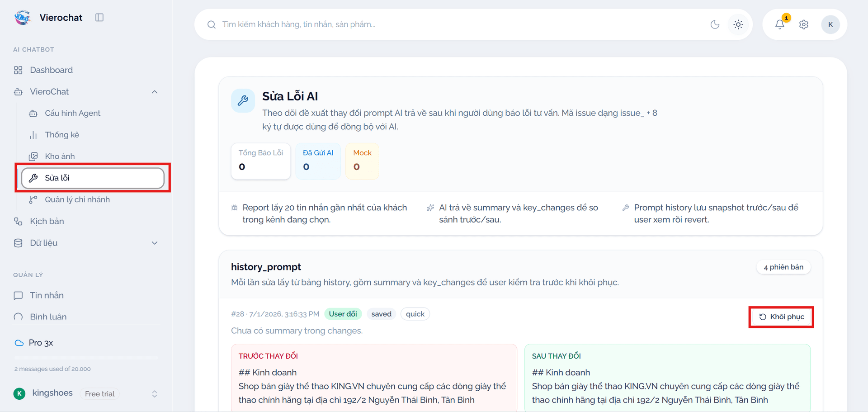
Task: Click the Pro 3x plan
Action: [x=41, y=343]
